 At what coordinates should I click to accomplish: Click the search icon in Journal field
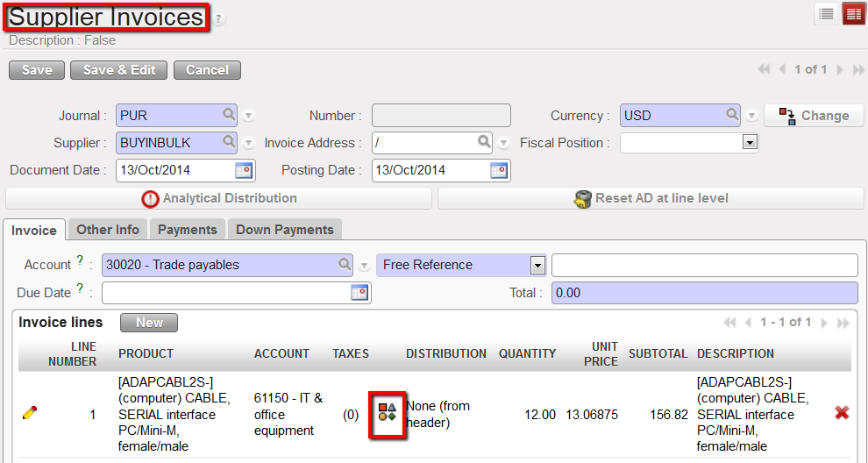click(229, 115)
